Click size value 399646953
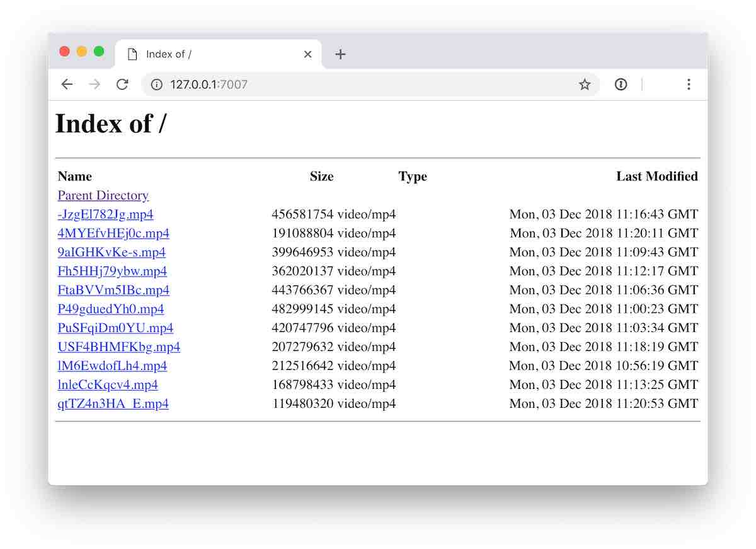This screenshot has height=549, width=756. coord(302,252)
